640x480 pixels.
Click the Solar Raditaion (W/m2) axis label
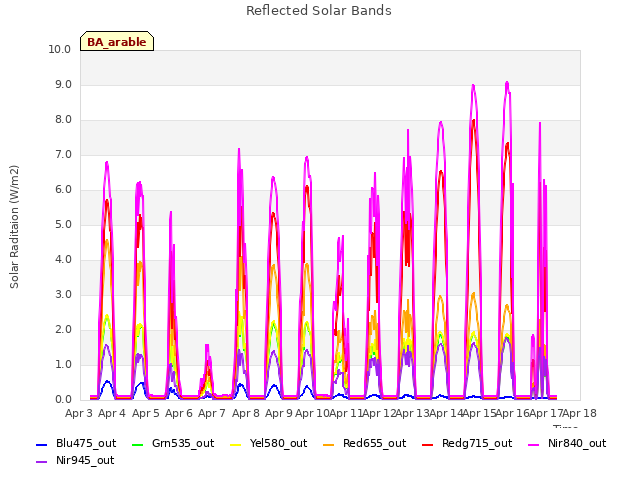[x=14, y=227]
